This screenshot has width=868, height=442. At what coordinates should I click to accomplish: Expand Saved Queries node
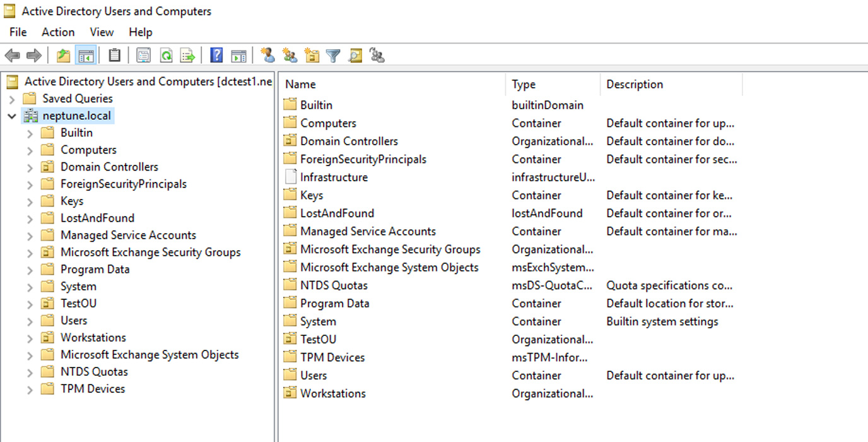tap(12, 99)
